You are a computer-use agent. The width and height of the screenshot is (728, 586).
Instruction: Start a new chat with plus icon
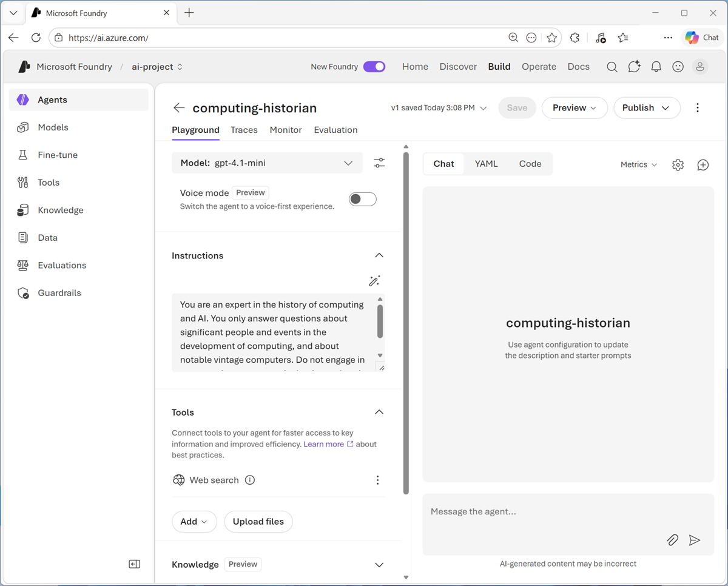pos(703,165)
